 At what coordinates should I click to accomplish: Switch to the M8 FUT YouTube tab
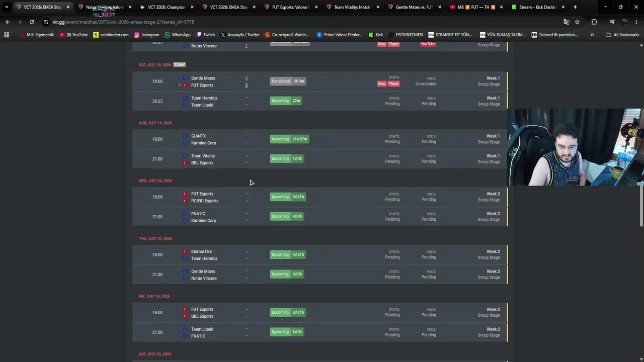476,7
